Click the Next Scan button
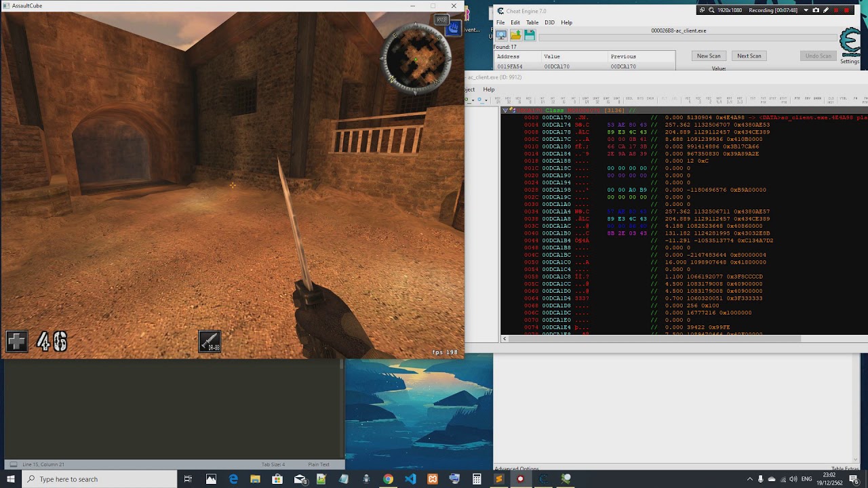The width and height of the screenshot is (868, 488). click(749, 56)
